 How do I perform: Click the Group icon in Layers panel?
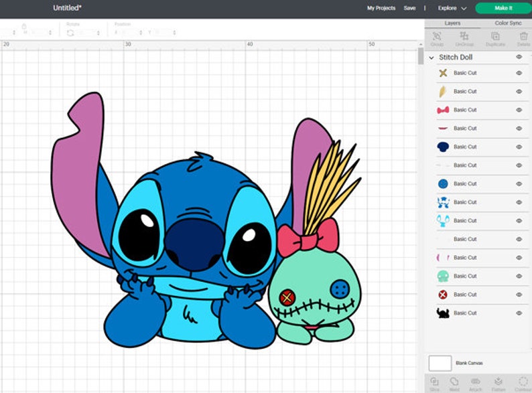[437, 36]
